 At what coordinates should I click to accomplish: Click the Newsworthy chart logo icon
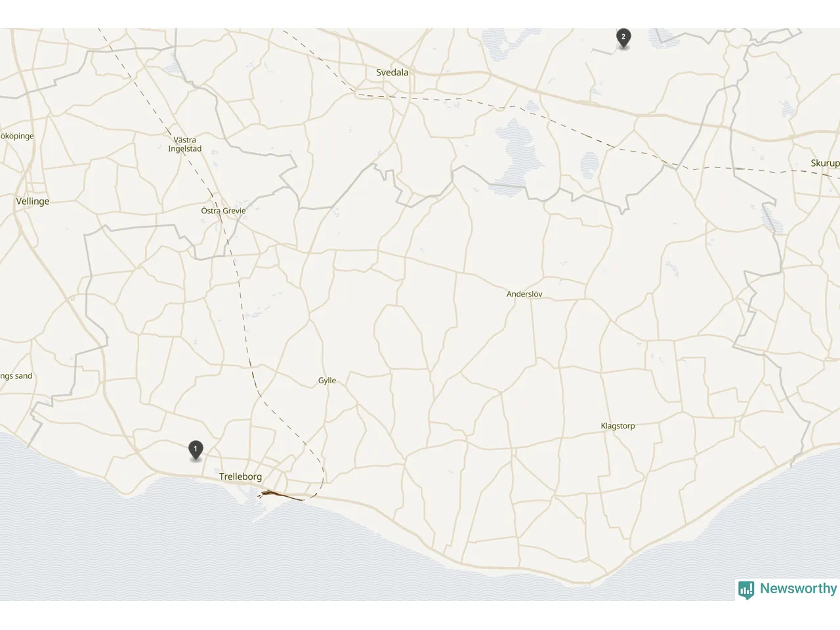[x=746, y=589]
